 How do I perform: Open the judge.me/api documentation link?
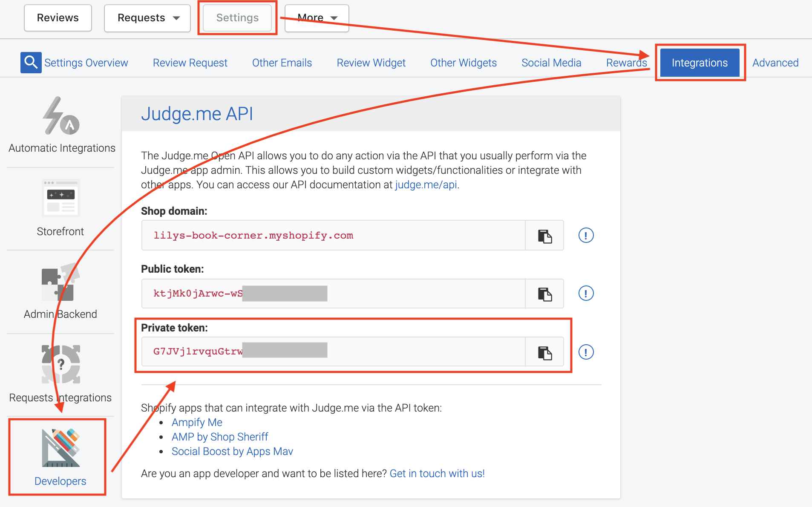(426, 184)
